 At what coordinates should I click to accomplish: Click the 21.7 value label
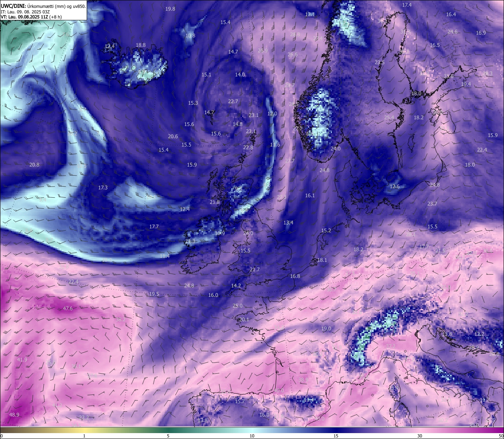coord(255,269)
